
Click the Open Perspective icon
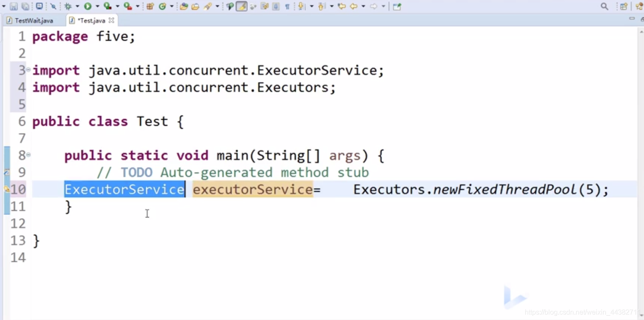(624, 6)
